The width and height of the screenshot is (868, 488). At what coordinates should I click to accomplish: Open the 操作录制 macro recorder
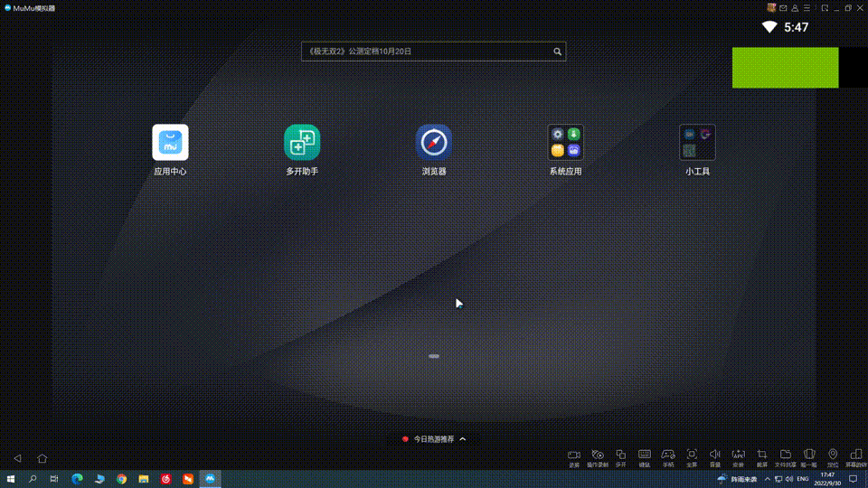click(x=598, y=457)
